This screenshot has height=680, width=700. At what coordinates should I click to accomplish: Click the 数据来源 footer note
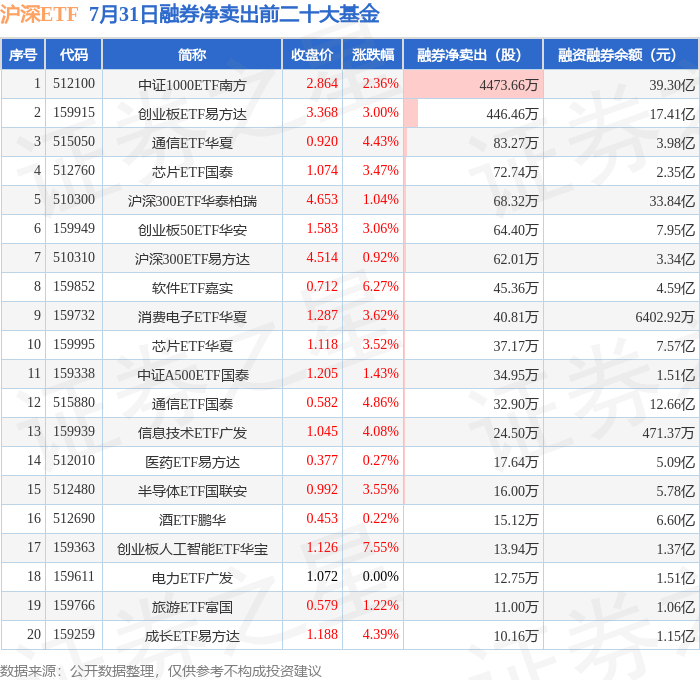161,671
